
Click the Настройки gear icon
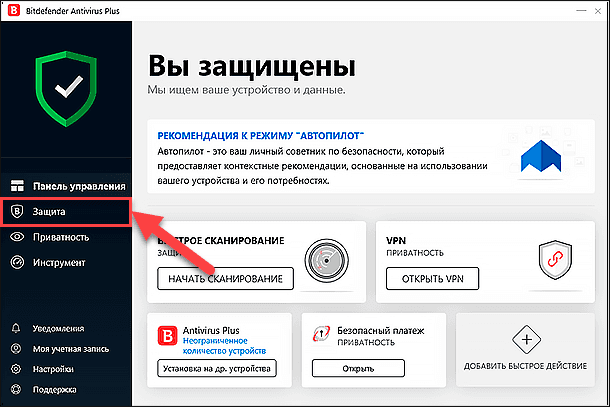tap(16, 369)
